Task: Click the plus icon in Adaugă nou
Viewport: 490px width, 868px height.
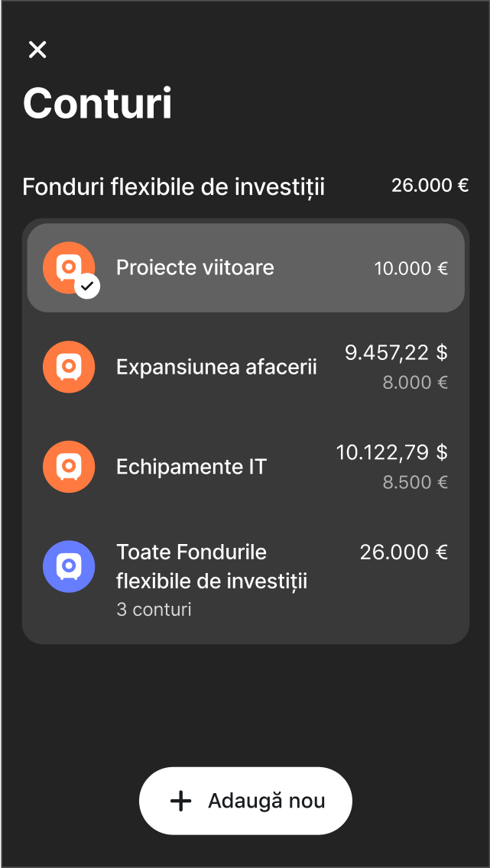Action: (x=180, y=801)
